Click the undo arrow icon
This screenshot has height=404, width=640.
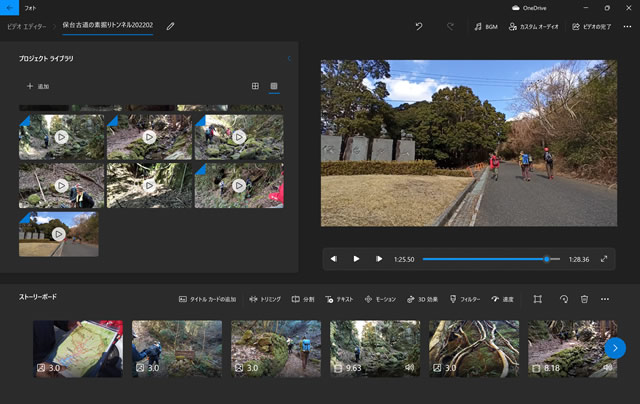(x=418, y=26)
